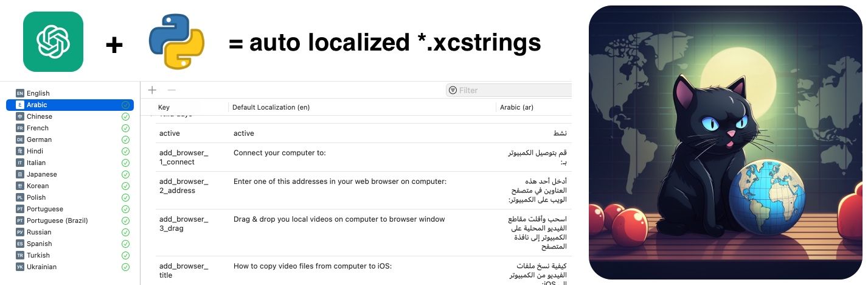Click the green checkmark beside Italian

click(x=125, y=163)
